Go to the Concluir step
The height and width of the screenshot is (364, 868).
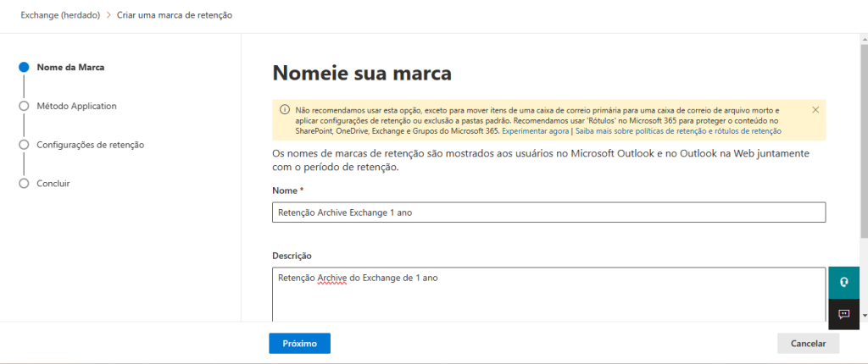point(53,183)
